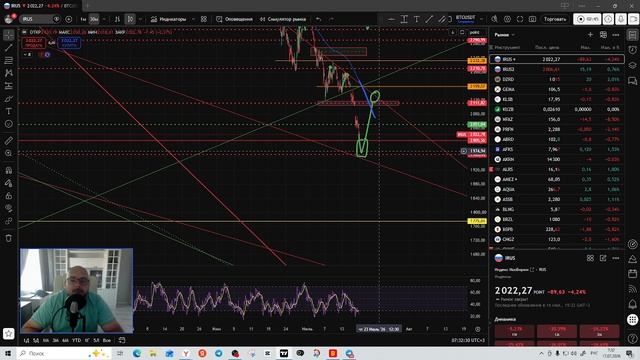This screenshot has height=360, width=640.
Task: Open the indicator templates grid icon
Action: pos(204,19)
